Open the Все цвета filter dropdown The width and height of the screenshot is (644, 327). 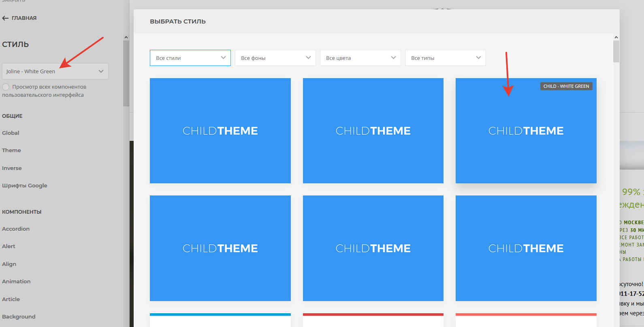pos(360,58)
